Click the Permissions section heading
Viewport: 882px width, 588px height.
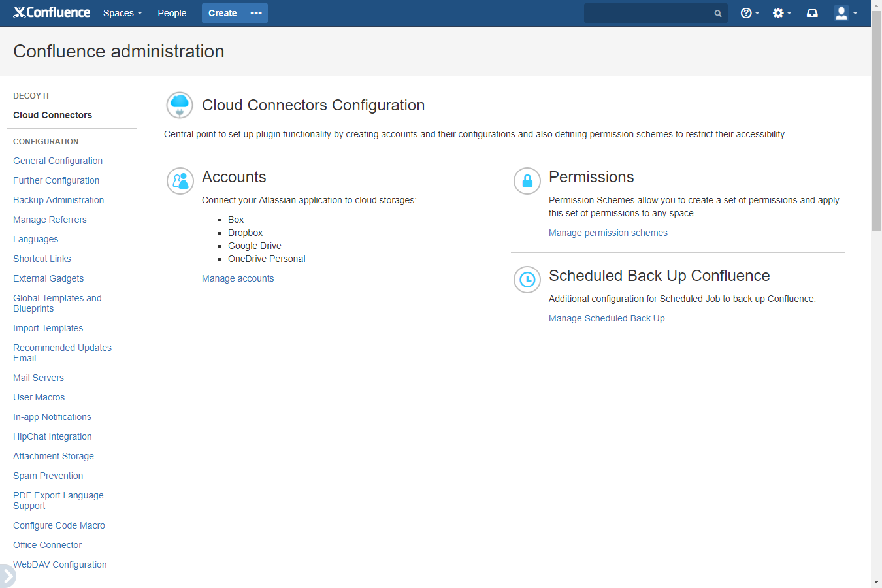[x=591, y=177]
